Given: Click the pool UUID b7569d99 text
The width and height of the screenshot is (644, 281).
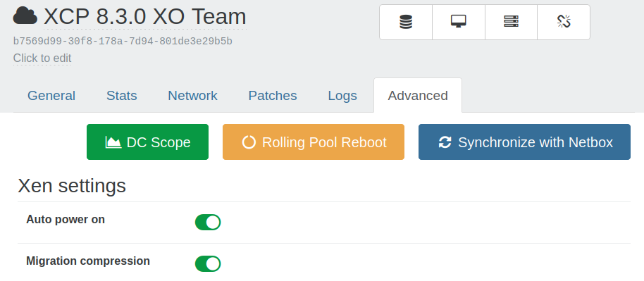Looking at the screenshot, I should 123,42.
